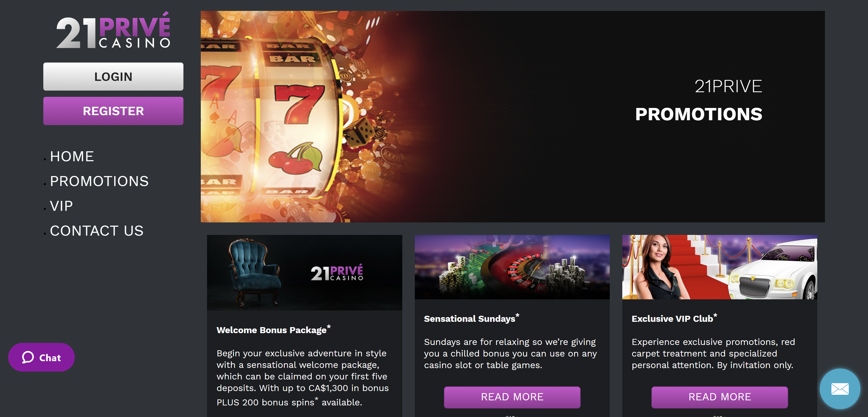Screen dimensions: 868x417
Task: Click the blue envelope mail icon
Action: 840,389
